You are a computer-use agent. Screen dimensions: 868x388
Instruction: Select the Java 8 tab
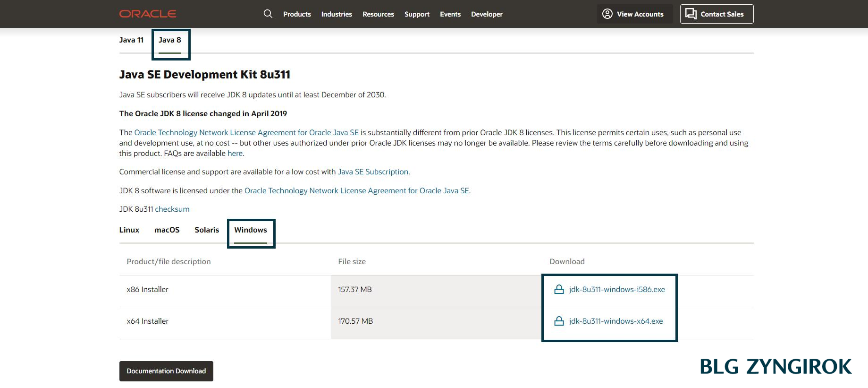[x=170, y=40]
